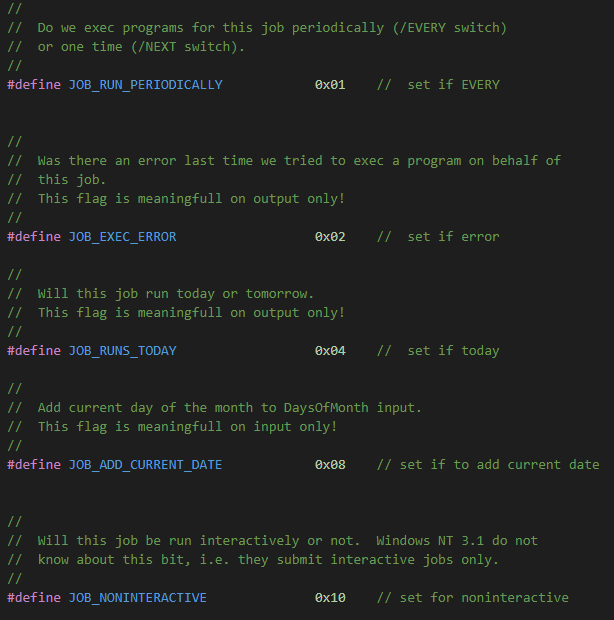Click the JOB_NONINTERACTIVE identifier

tap(137, 598)
